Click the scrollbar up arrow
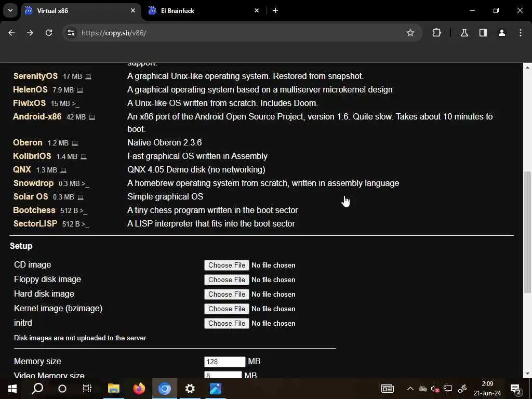This screenshot has width=532, height=399. [527, 68]
